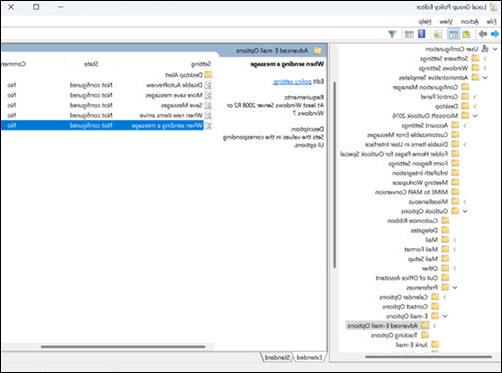Click the blue Help book toolbar icon
502x373 pixels.
422,34
